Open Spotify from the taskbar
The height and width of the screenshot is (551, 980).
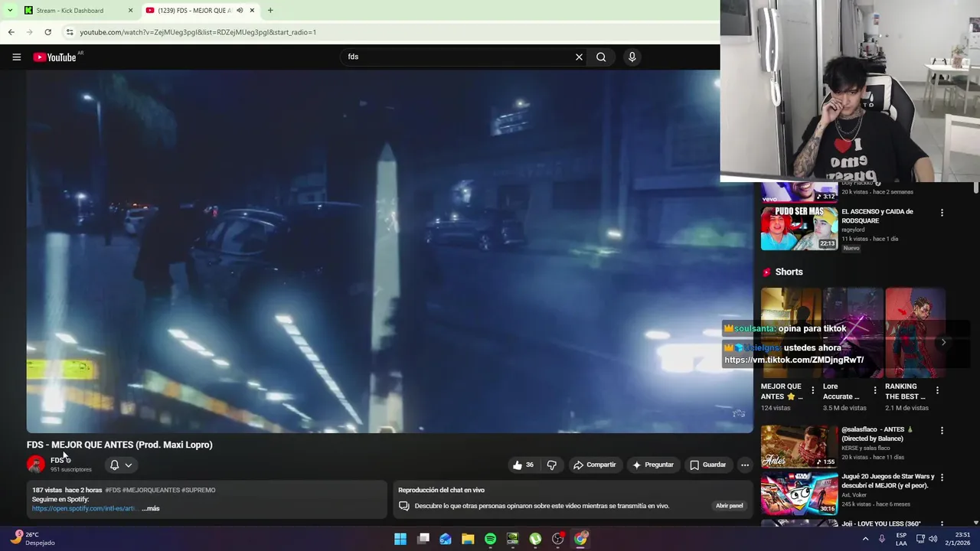[x=490, y=539]
